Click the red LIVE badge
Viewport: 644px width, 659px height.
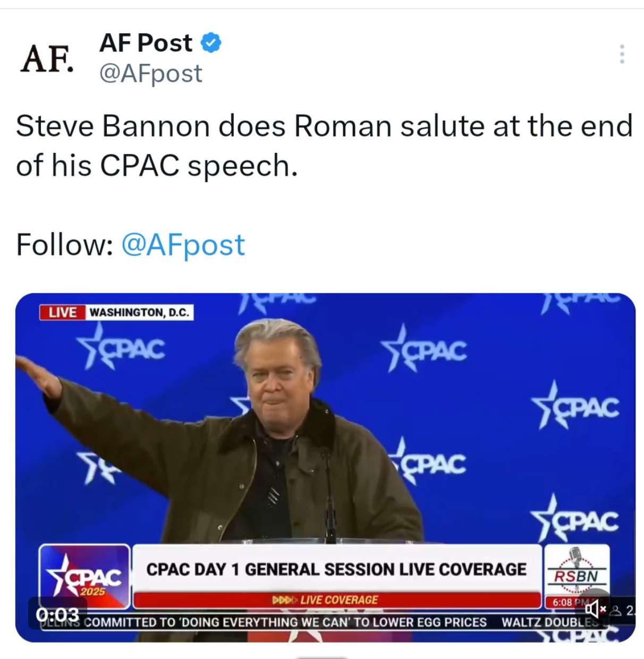click(x=62, y=312)
